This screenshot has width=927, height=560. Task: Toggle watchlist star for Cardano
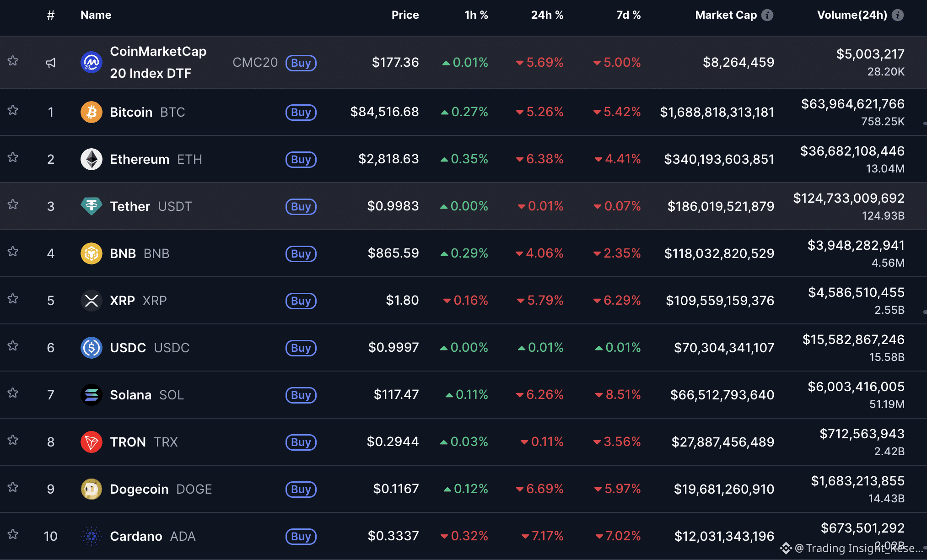pos(13,534)
